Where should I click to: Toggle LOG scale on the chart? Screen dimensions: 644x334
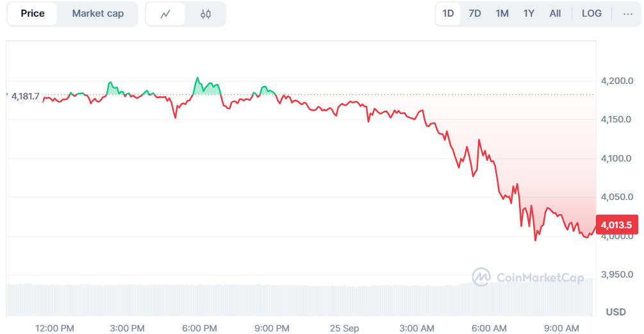click(x=591, y=13)
